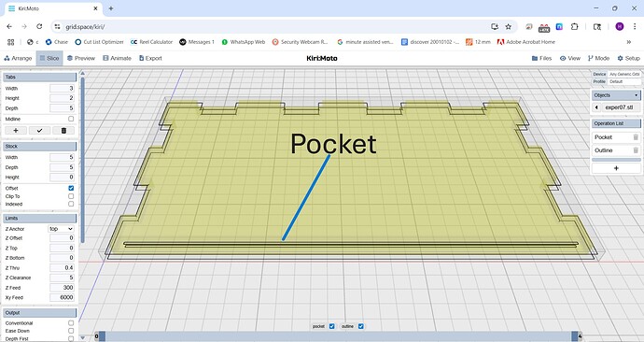Open the Cut List Optimizer bookmark
Screen dimensions: 644x342
tap(99, 42)
